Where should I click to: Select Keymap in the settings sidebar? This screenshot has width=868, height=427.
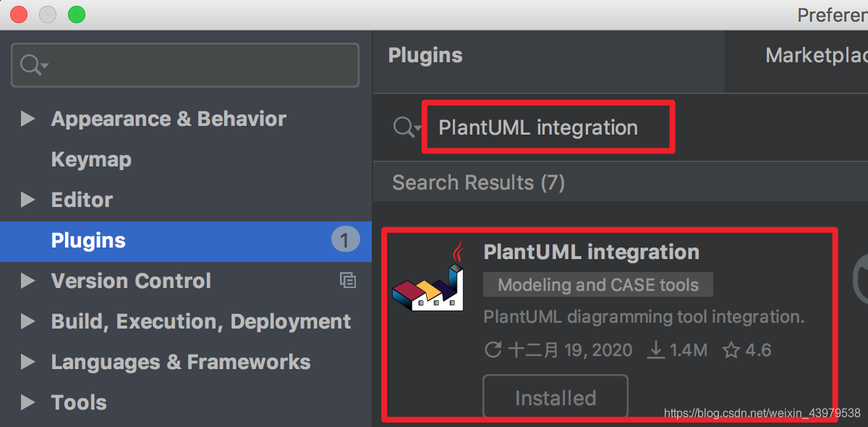[x=91, y=159]
